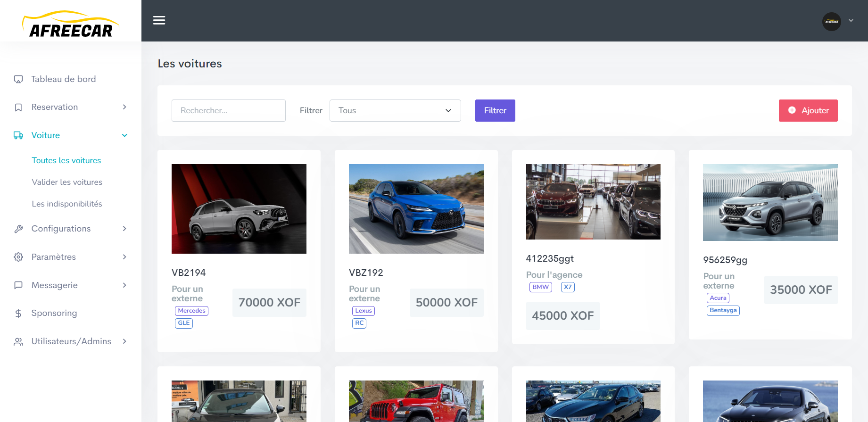Open the 412235ggt BMW showroom image
Viewport: 868px width, 422px height.
click(x=593, y=202)
